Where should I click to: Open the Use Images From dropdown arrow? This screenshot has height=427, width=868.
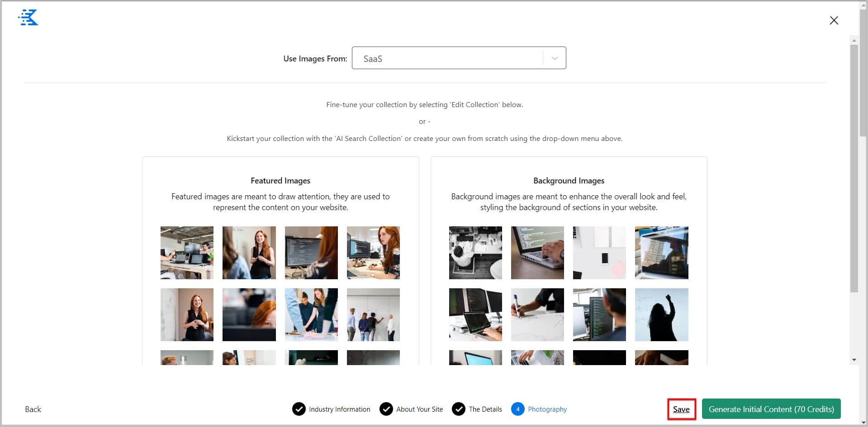point(555,58)
